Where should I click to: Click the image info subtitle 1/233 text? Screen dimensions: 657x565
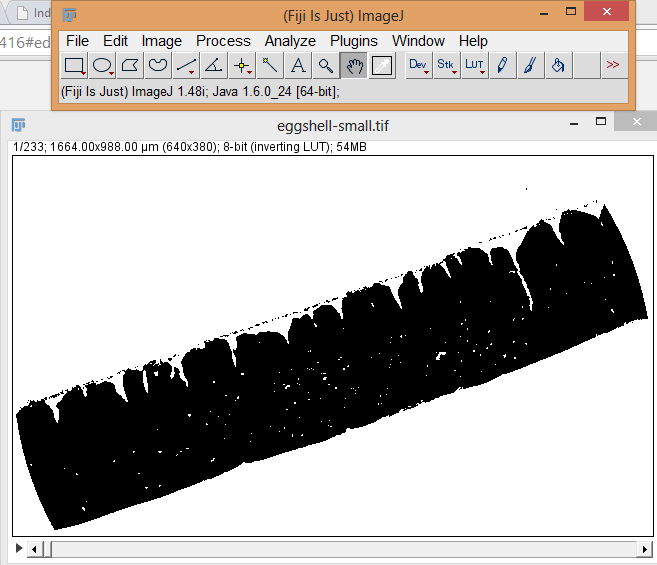click(190, 147)
